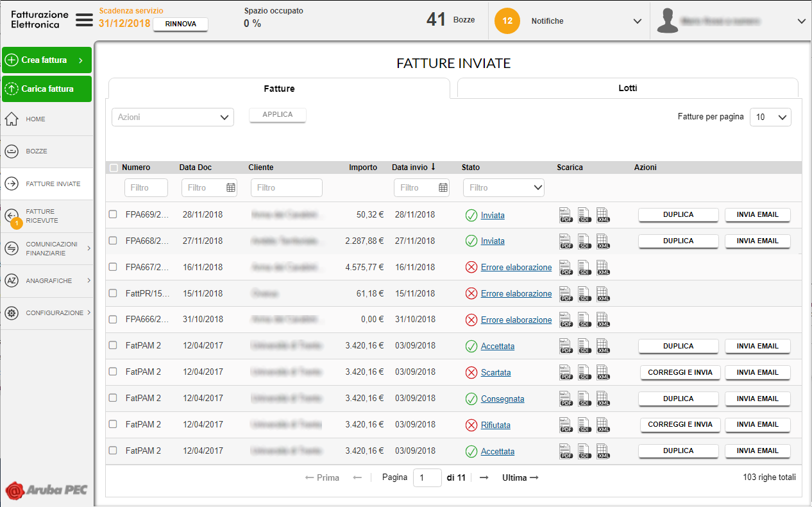Go to next page arrow in pagination
Viewport: 812px width, 507px height.
(484, 477)
